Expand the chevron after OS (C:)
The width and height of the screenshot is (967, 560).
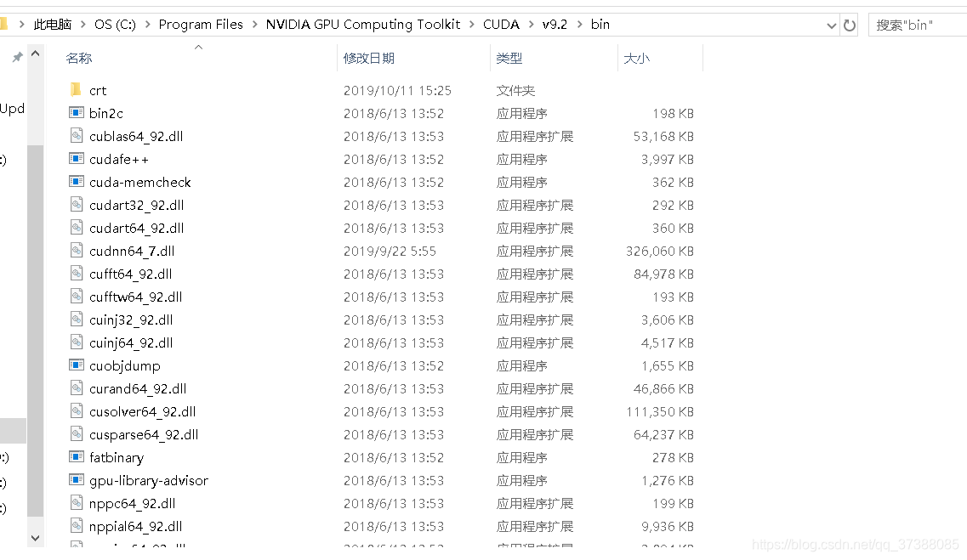(x=147, y=25)
